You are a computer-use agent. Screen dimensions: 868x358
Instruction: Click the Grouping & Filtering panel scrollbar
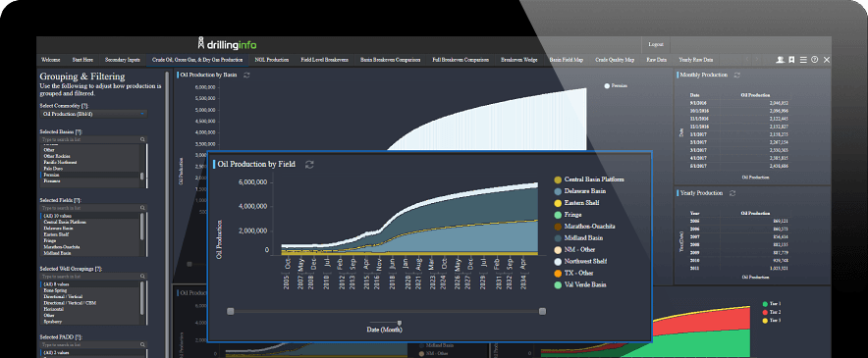pyautogui.click(x=167, y=213)
